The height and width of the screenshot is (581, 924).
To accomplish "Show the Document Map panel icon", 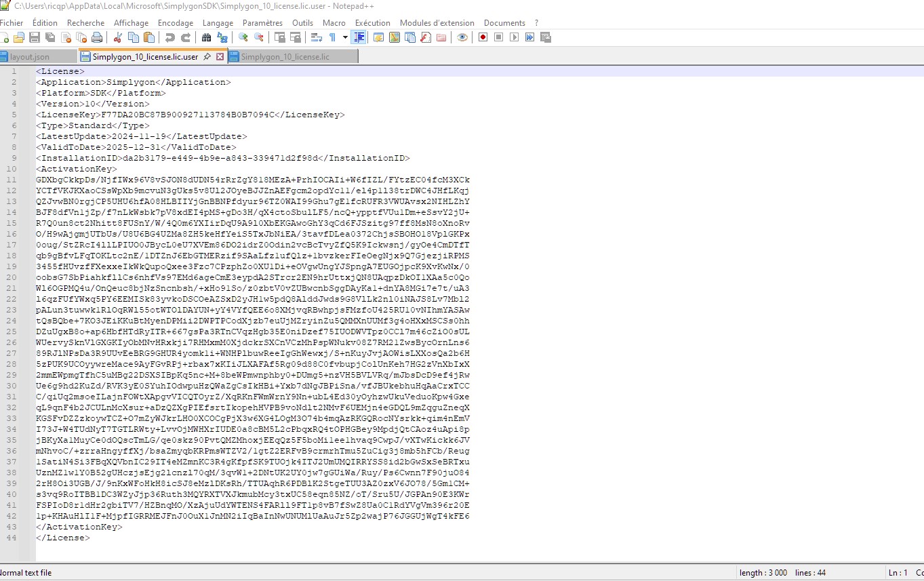I will click(394, 37).
